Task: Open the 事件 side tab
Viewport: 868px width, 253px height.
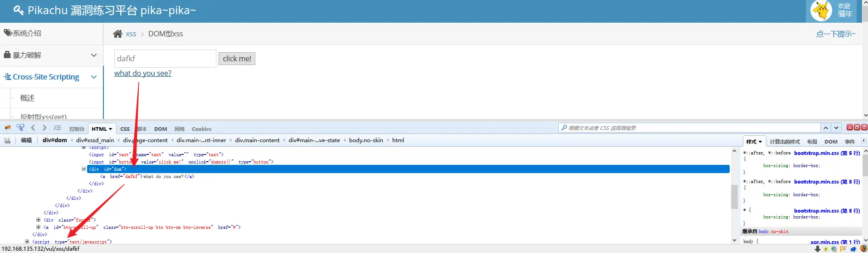Action: tap(849, 142)
